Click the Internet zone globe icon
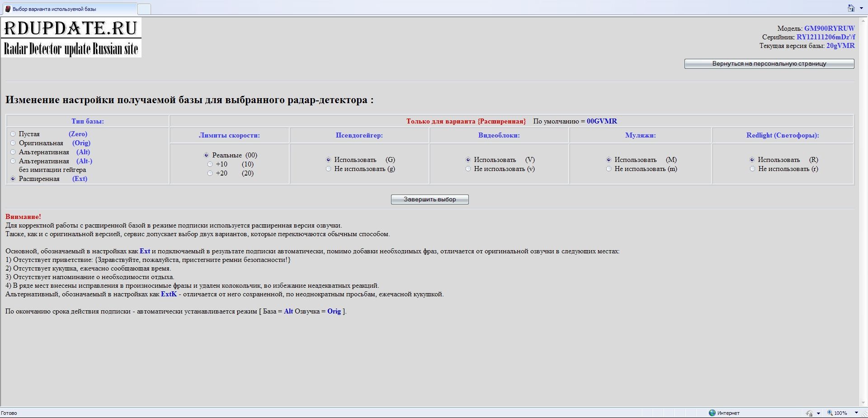Viewport: 868px width, 418px height. [x=712, y=413]
